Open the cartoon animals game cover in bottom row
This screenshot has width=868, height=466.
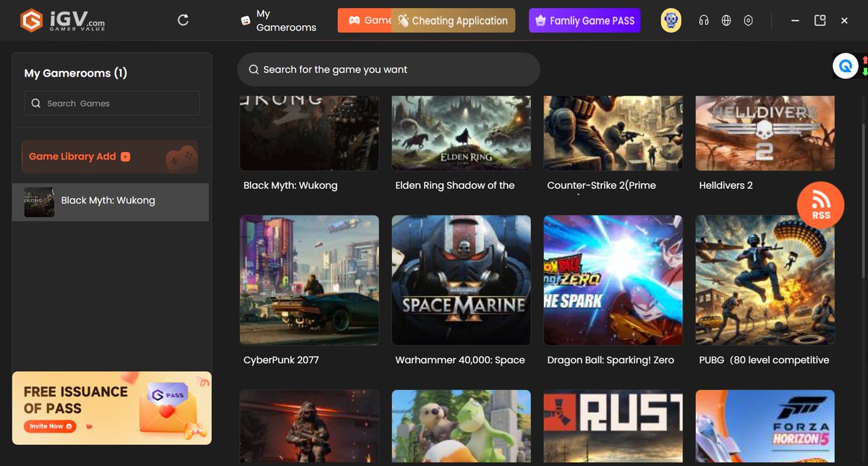pos(461,428)
